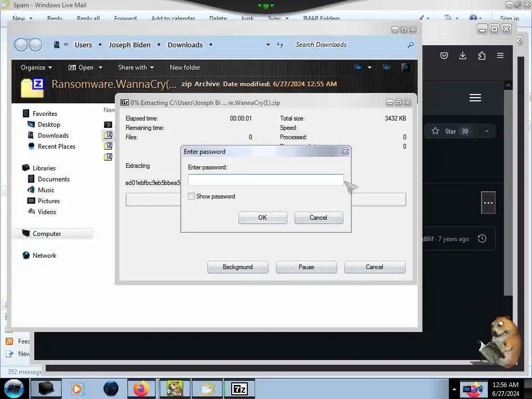
Task: Open Windows Media Player taskbar icon
Action: (x=77, y=389)
